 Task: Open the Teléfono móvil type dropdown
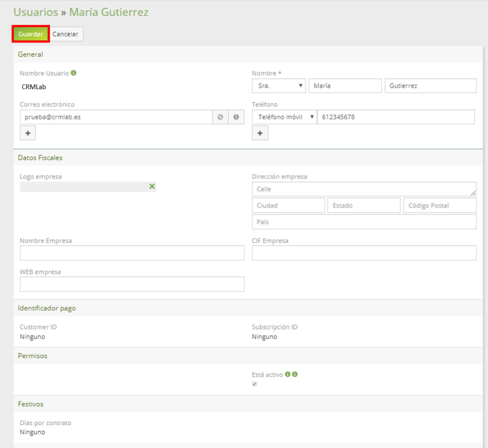point(285,117)
